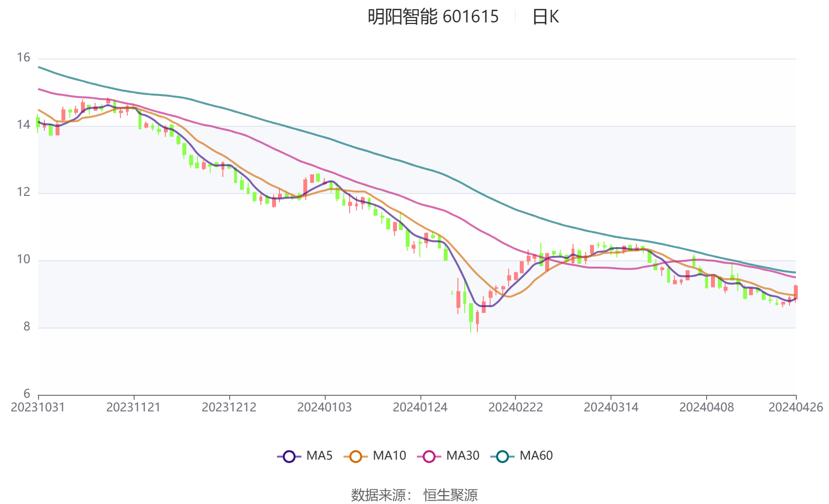Click the 20231031 date on the x-axis
The height and width of the screenshot is (504, 829).
click(x=38, y=407)
